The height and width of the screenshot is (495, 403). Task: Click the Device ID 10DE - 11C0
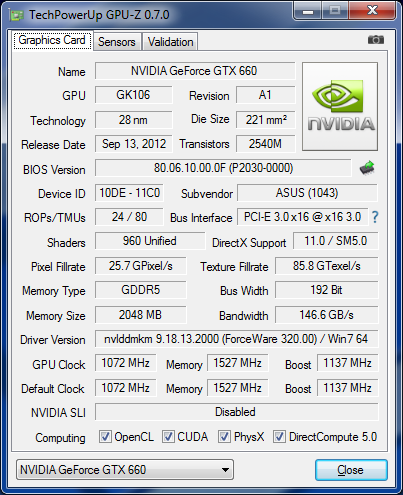129,193
